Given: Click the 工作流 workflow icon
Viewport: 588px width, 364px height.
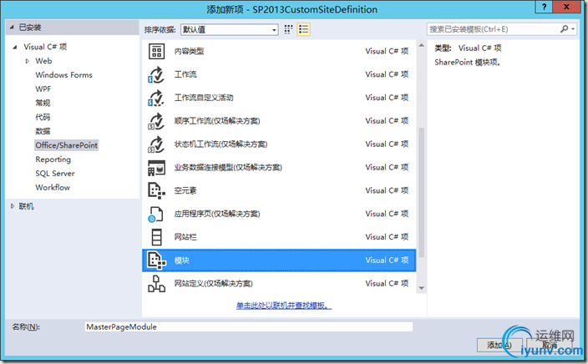Looking at the screenshot, I should (156, 74).
